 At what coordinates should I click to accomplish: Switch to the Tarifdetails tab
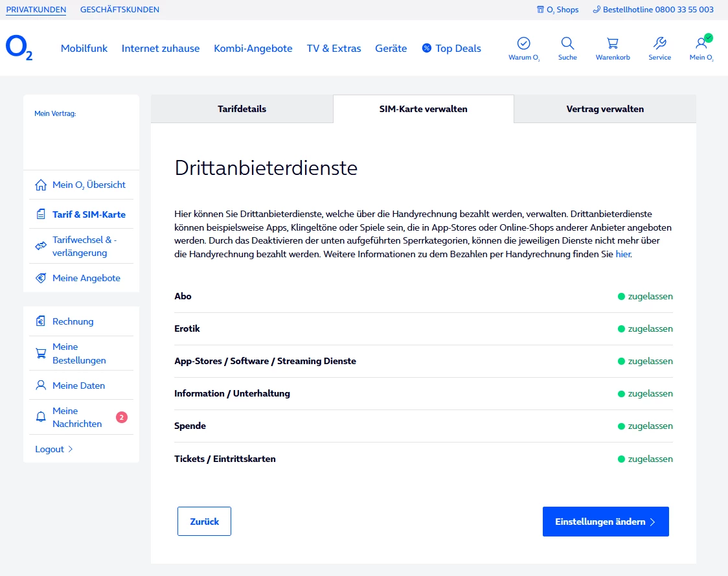pos(242,109)
